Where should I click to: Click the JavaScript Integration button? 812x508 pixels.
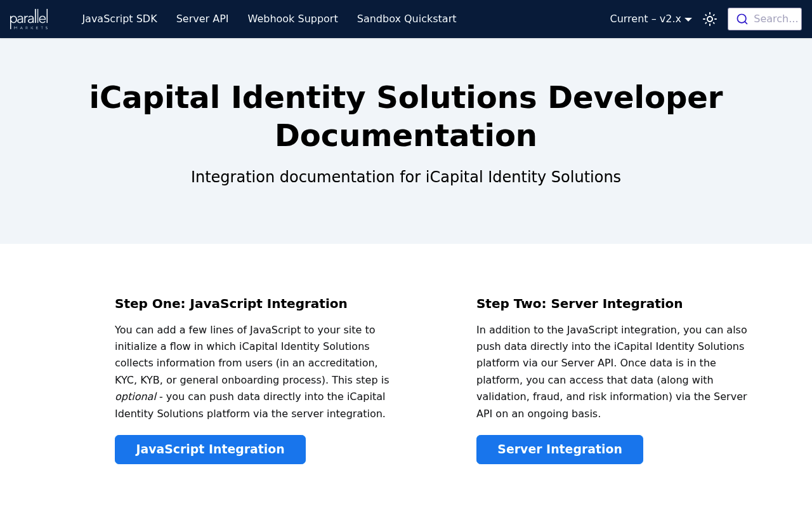(210, 450)
